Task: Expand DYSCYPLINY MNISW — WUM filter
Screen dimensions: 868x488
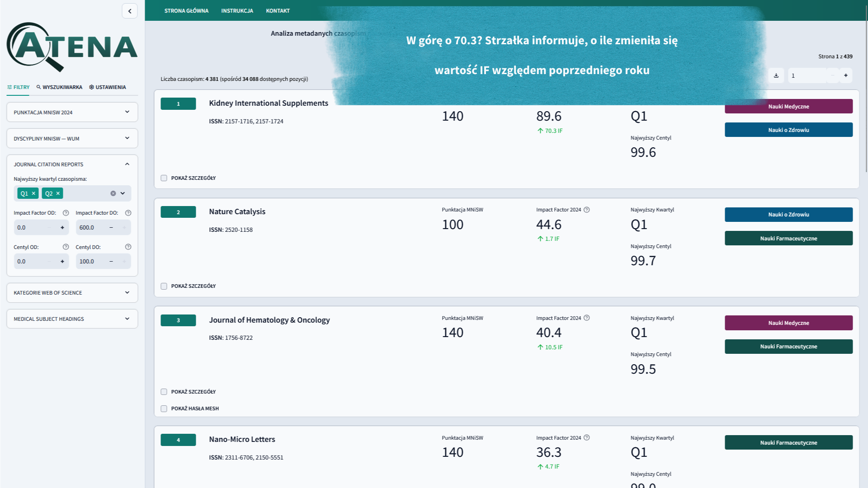Action: tap(72, 138)
